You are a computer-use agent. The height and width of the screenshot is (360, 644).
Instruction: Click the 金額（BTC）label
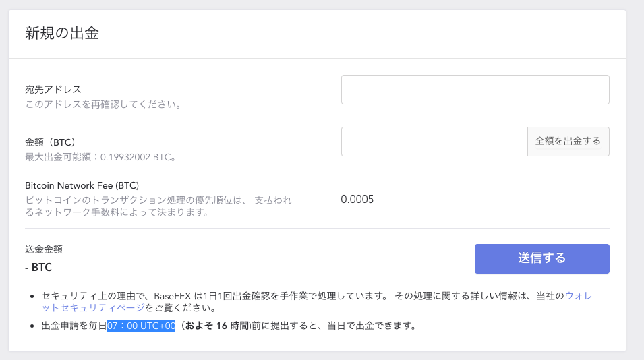[50, 142]
